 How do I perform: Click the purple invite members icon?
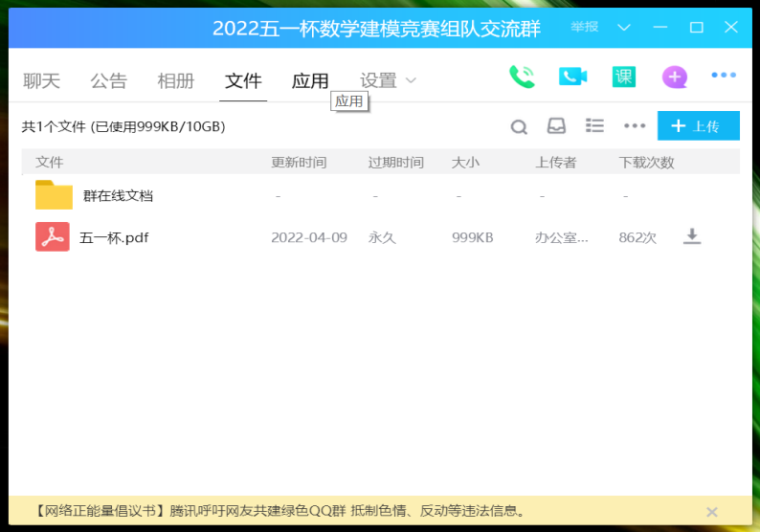point(675,78)
